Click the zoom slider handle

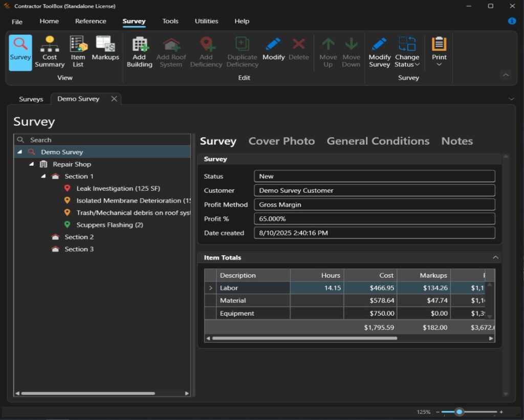(x=459, y=412)
